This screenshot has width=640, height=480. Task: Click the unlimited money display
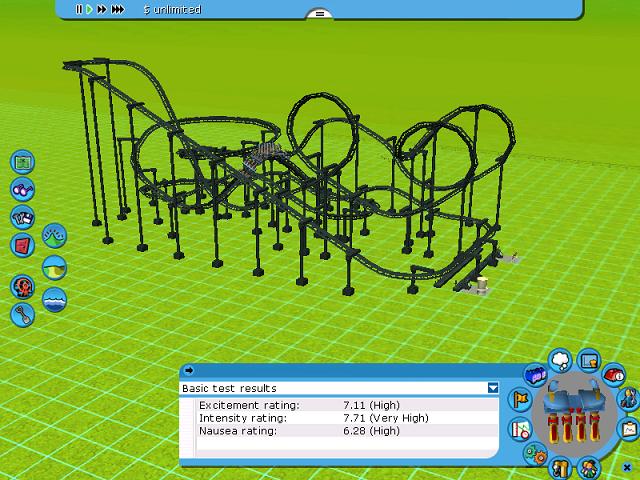[x=173, y=9]
